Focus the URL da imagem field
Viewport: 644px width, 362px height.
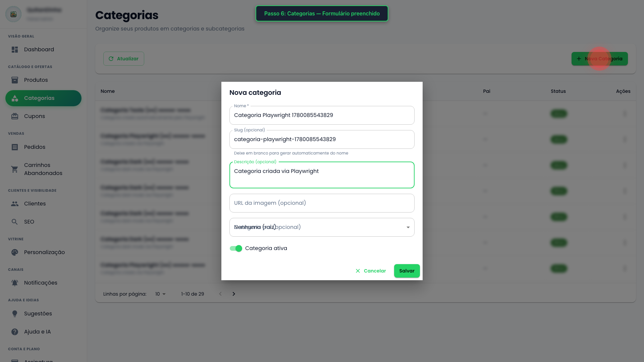(x=322, y=203)
